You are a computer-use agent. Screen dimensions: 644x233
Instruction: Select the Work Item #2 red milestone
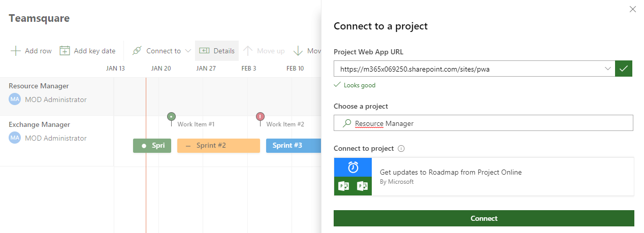click(261, 117)
